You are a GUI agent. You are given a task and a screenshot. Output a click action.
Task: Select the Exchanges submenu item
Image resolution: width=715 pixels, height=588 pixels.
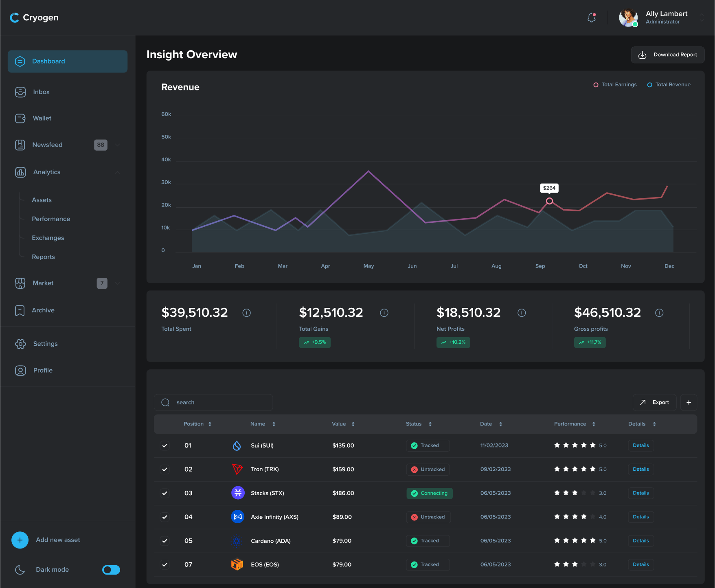pos(48,238)
